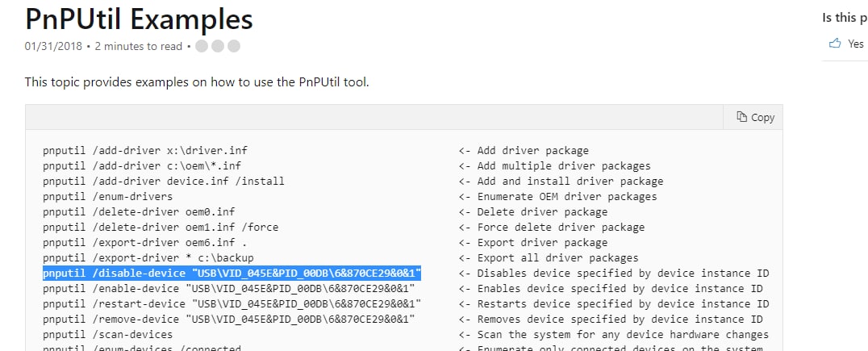Click the intro sentence about PnPUtil tool

(197, 83)
